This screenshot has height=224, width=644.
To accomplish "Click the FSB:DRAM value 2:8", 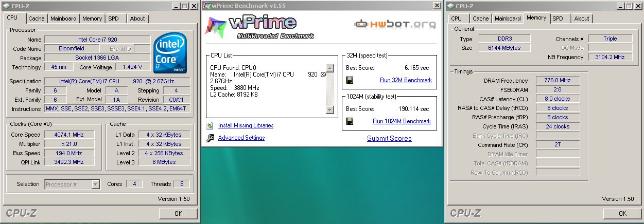I will (x=558, y=90).
